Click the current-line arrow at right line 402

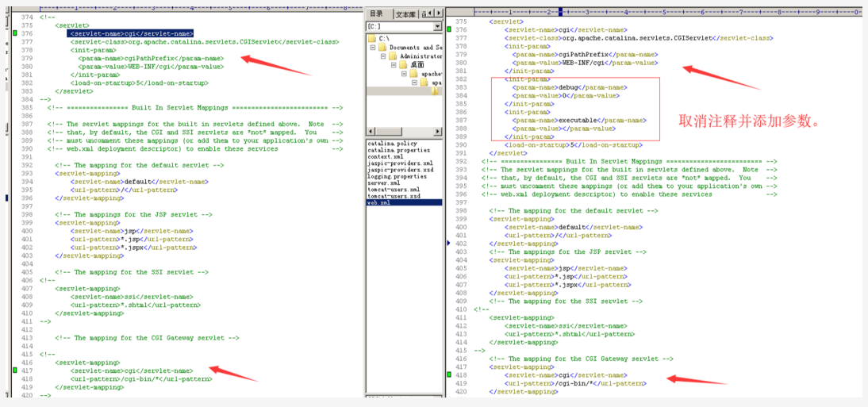click(447, 243)
